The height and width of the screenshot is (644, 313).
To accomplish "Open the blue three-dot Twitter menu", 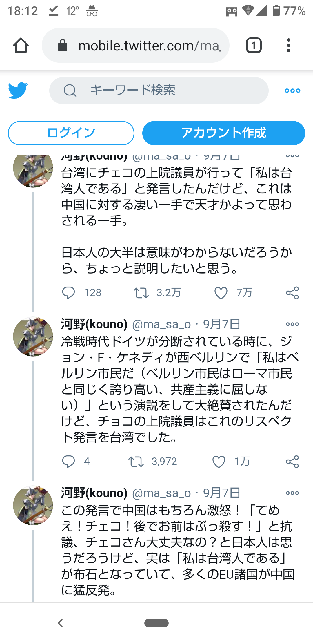I will (x=292, y=91).
